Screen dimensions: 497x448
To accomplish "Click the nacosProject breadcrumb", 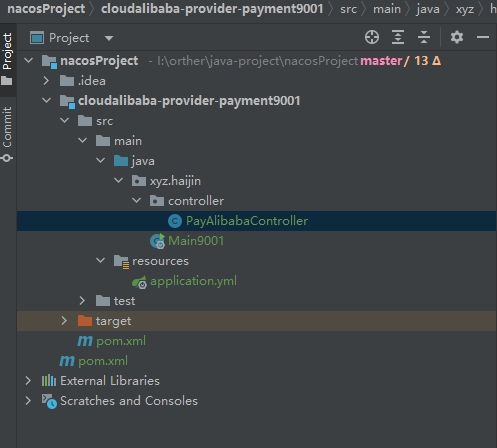I will pyautogui.click(x=46, y=9).
